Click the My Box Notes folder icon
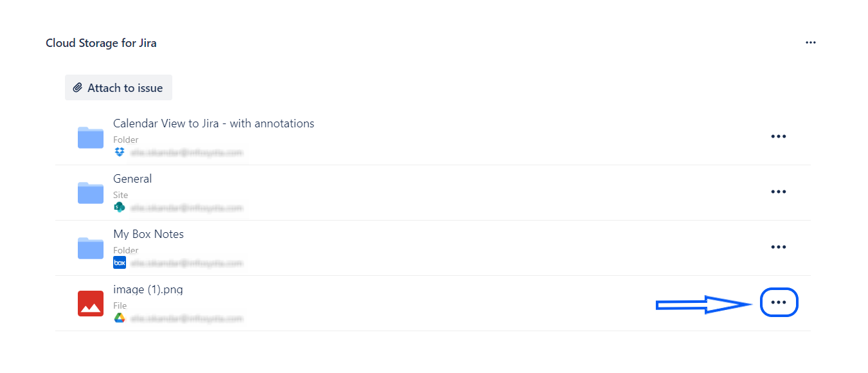868x373 pixels. click(91, 248)
